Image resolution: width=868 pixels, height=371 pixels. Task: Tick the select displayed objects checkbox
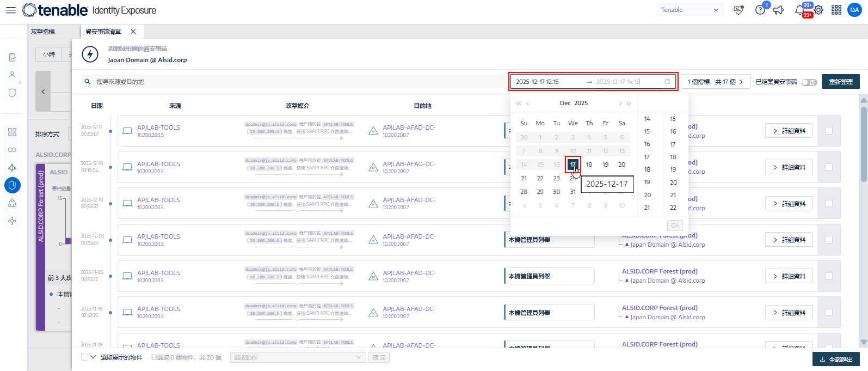click(84, 357)
